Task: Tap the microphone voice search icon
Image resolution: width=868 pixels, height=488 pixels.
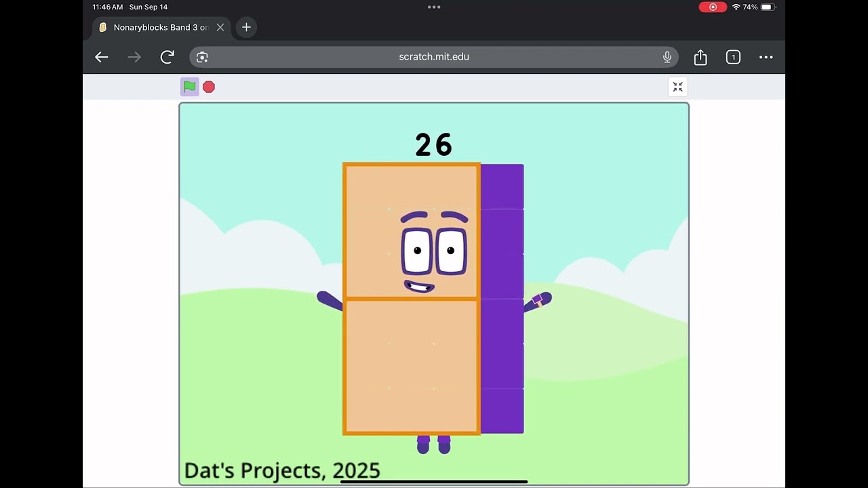Action: (x=667, y=57)
